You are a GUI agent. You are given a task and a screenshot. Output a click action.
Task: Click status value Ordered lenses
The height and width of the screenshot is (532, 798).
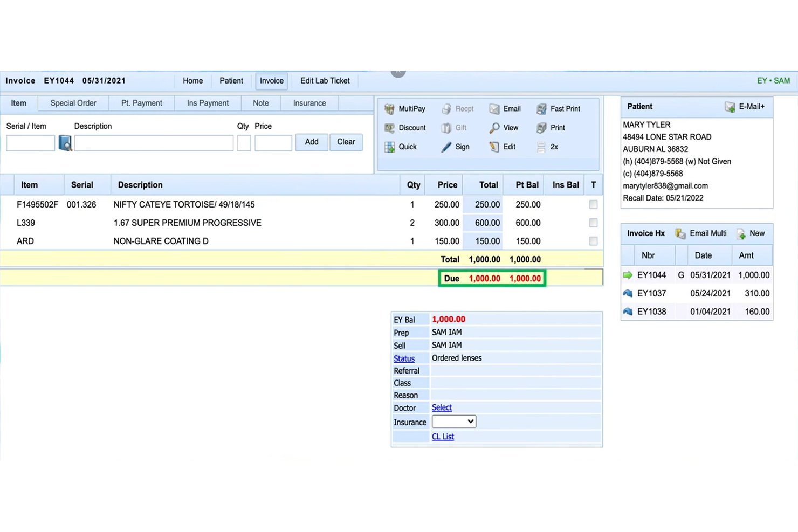[457, 358]
